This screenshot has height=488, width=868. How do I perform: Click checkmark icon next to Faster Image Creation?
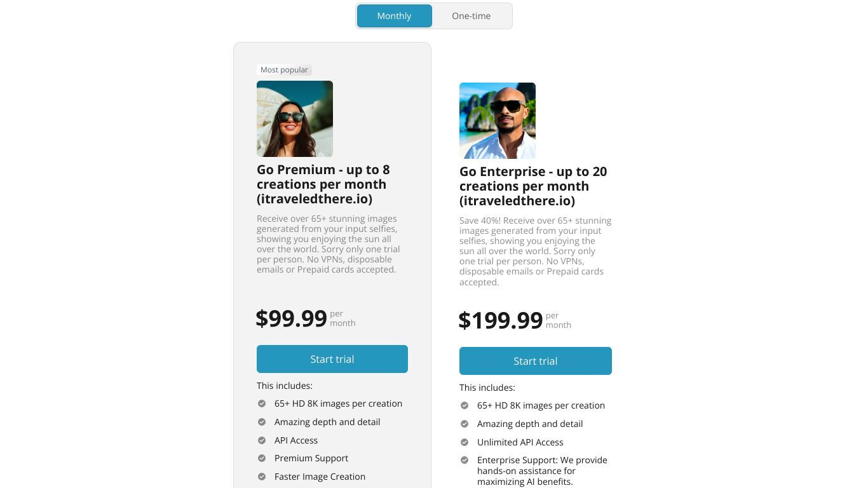click(262, 477)
